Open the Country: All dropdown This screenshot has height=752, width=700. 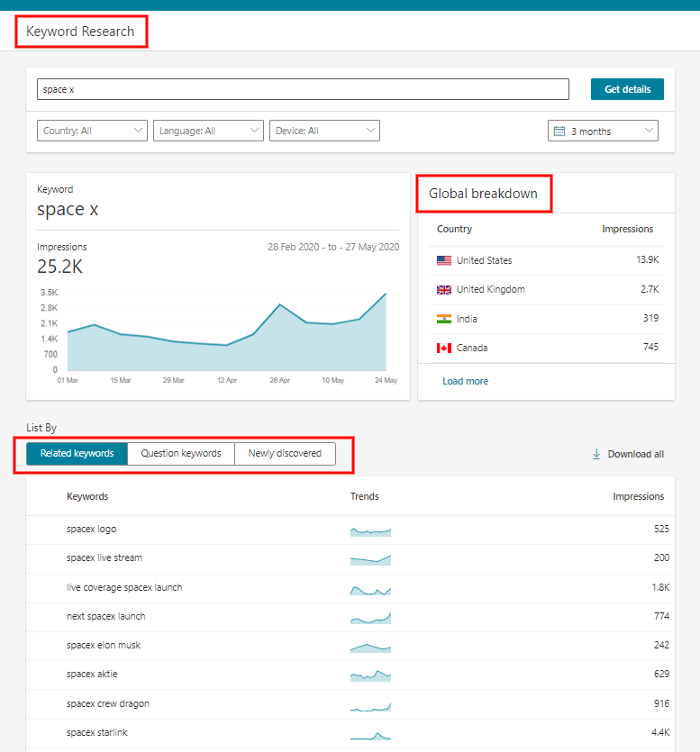click(x=92, y=131)
